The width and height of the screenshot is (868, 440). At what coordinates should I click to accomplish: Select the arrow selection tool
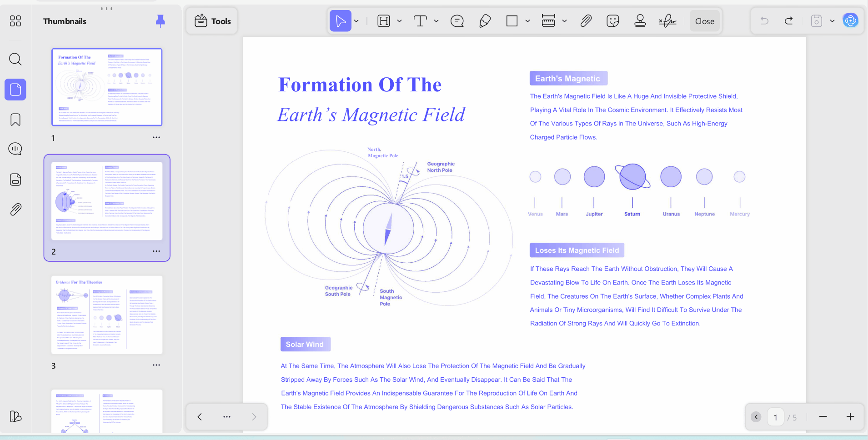341,21
